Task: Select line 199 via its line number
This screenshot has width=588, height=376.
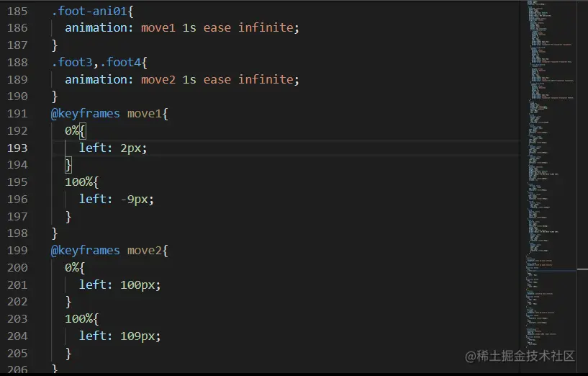Action: (16, 251)
